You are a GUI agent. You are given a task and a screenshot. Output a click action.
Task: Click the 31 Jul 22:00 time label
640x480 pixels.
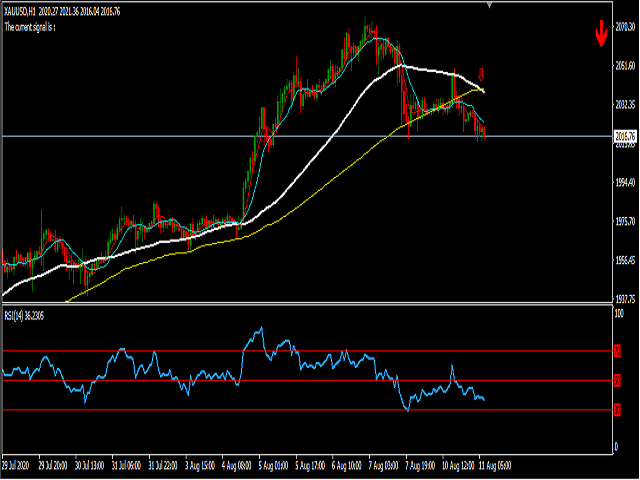pyautogui.click(x=163, y=466)
